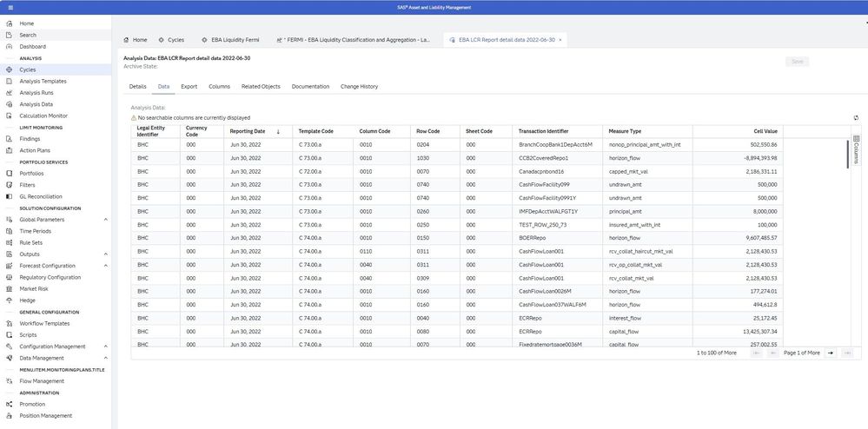Click the Market Risk icon
Viewport: 868px width, 429px height.
[x=9, y=289]
